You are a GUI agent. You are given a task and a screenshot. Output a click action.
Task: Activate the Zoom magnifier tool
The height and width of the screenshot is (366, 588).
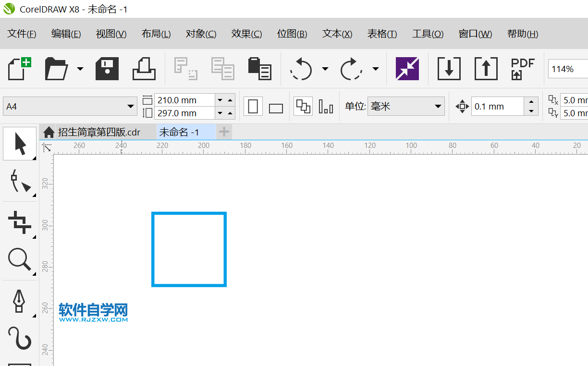click(x=20, y=260)
